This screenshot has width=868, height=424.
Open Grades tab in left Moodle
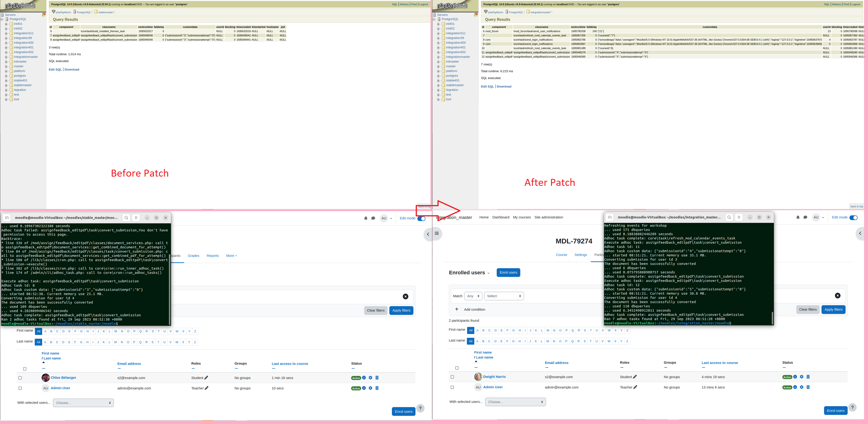pyautogui.click(x=193, y=256)
